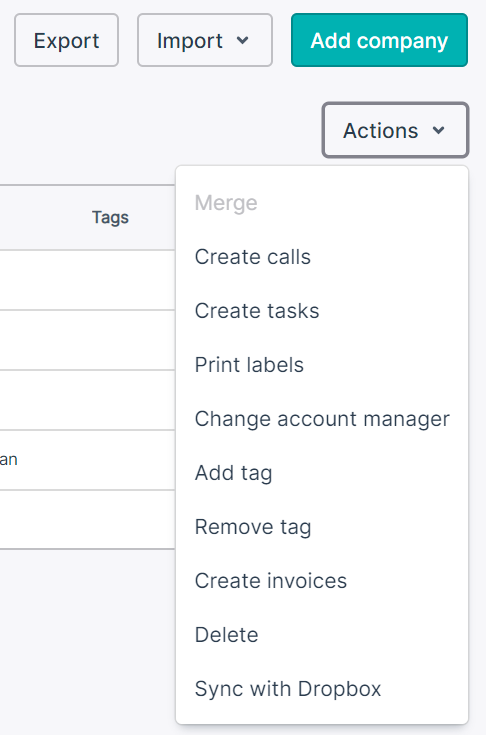This screenshot has width=486, height=735.
Task: Click the Tags column header
Action: (110, 218)
